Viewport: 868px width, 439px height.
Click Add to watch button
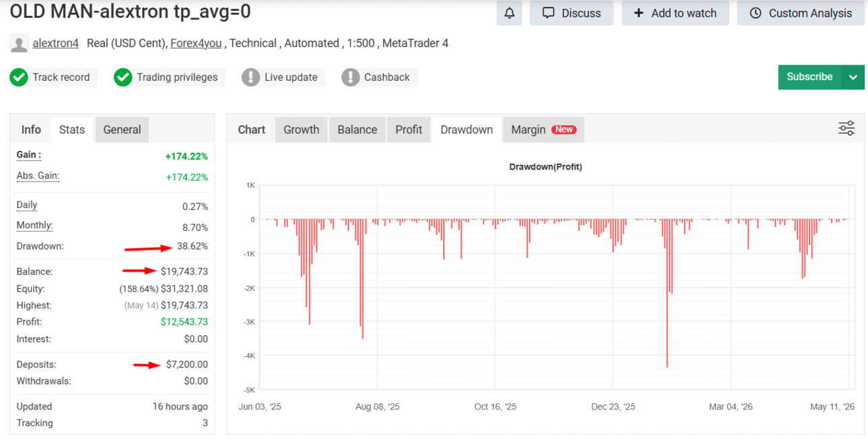click(x=675, y=13)
